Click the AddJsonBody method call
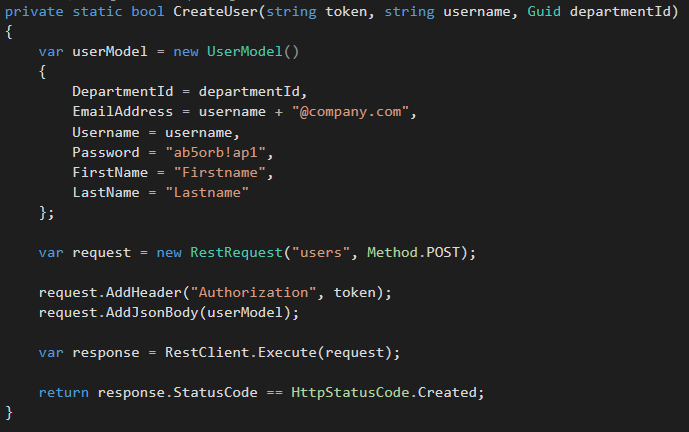Screen dimensions: 689x432 click(x=152, y=312)
